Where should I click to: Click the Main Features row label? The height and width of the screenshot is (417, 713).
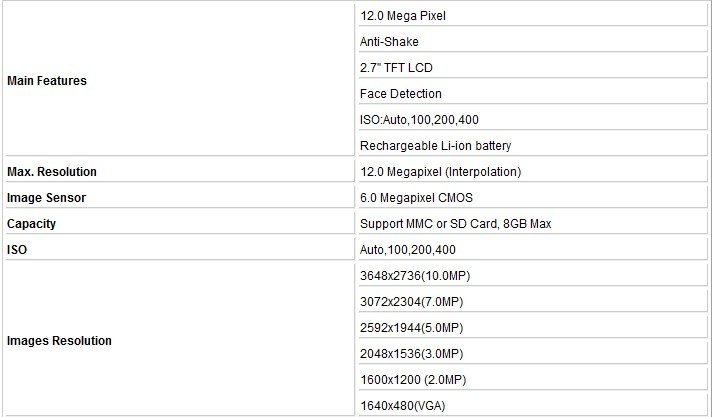pos(47,81)
